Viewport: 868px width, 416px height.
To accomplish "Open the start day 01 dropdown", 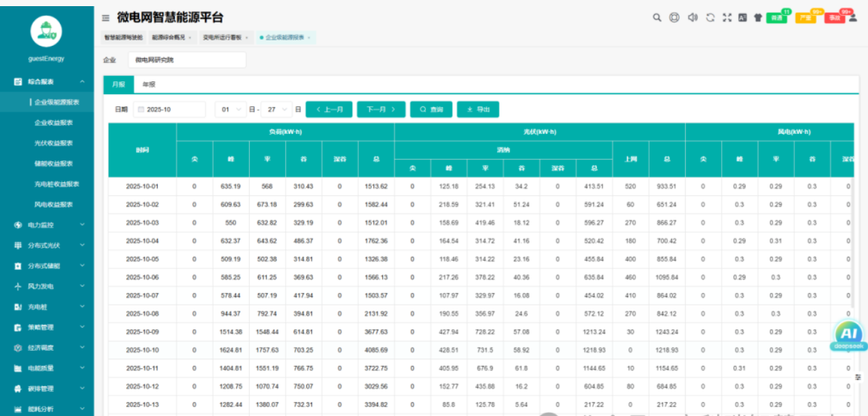I will (231, 109).
